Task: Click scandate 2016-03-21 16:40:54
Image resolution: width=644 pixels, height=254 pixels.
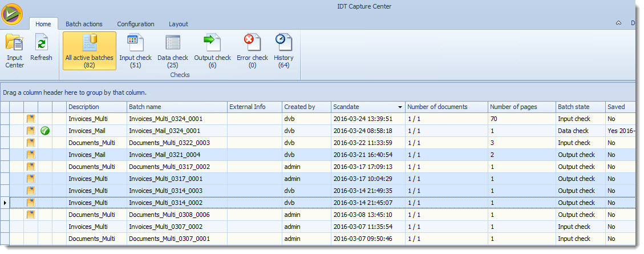Action: [363, 155]
